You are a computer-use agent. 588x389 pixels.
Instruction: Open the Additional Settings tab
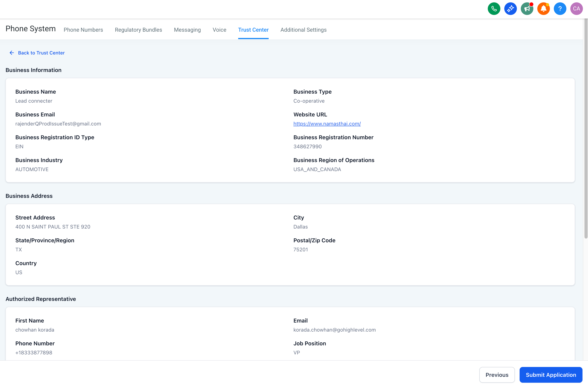coord(303,30)
